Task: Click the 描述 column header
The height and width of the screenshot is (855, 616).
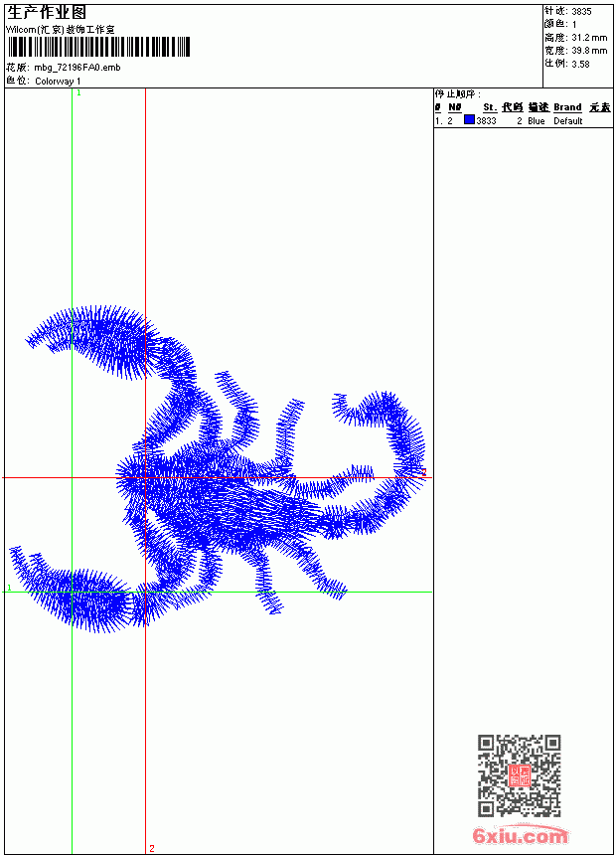Action: (539, 107)
